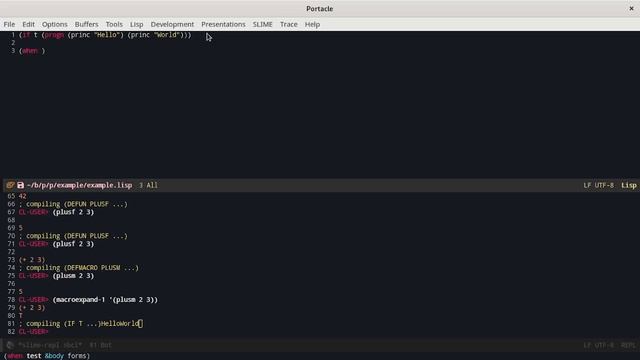
Task: Open the Development menu
Action: pyautogui.click(x=172, y=24)
